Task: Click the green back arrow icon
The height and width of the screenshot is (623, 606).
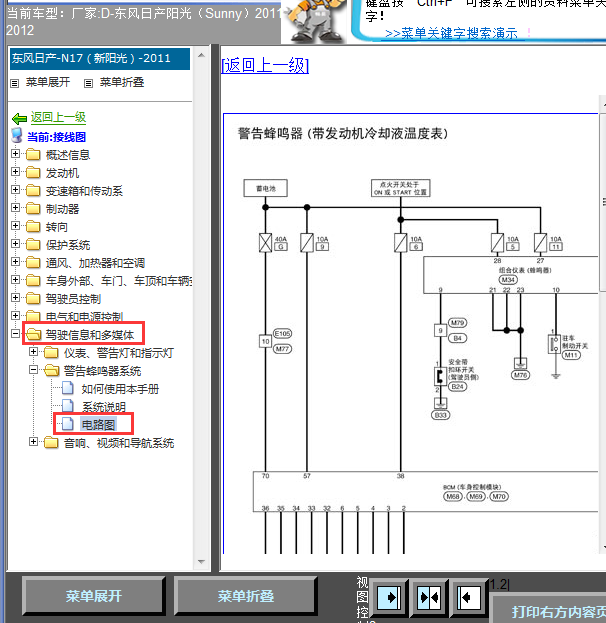Action: 19,118
